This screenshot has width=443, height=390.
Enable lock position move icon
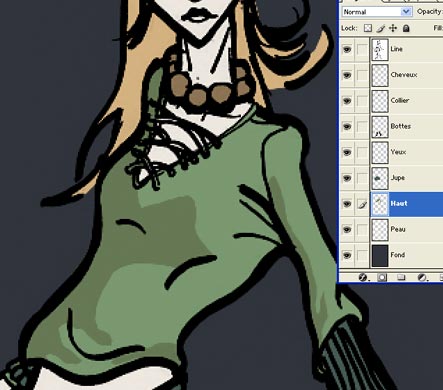(x=393, y=28)
